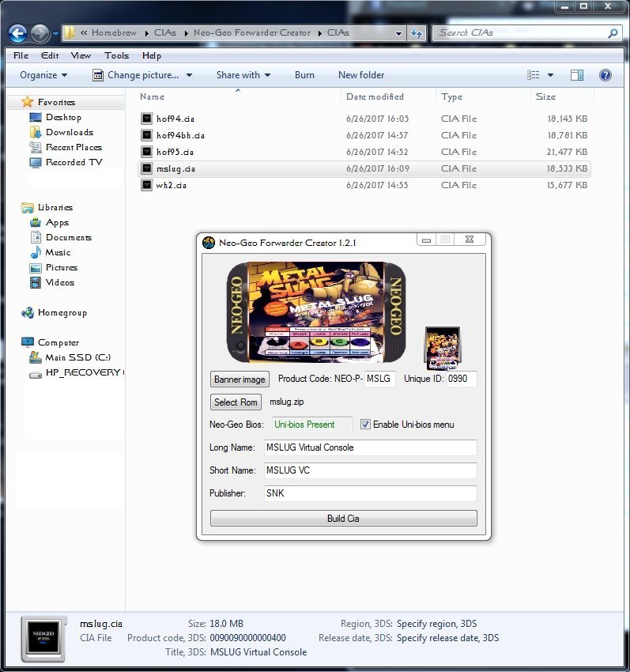The image size is (630, 672).
Task: Open the Edit menu
Action: pyautogui.click(x=50, y=55)
